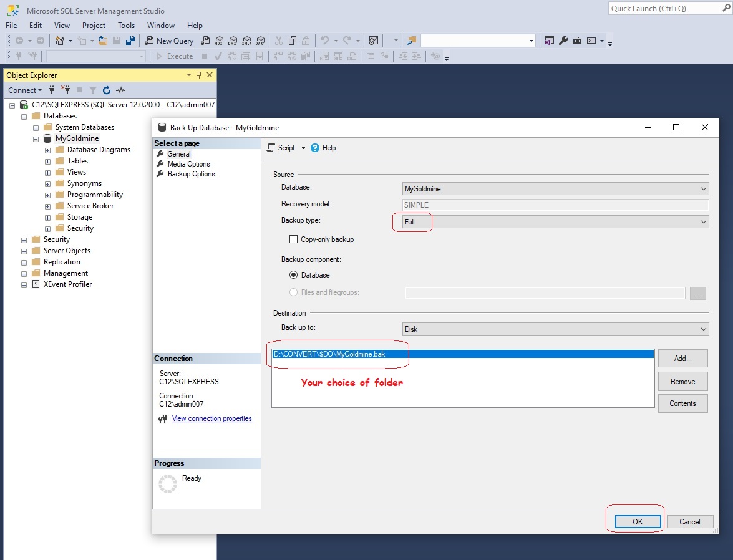
Task: Click the Open File folder icon
Action: (x=103, y=41)
